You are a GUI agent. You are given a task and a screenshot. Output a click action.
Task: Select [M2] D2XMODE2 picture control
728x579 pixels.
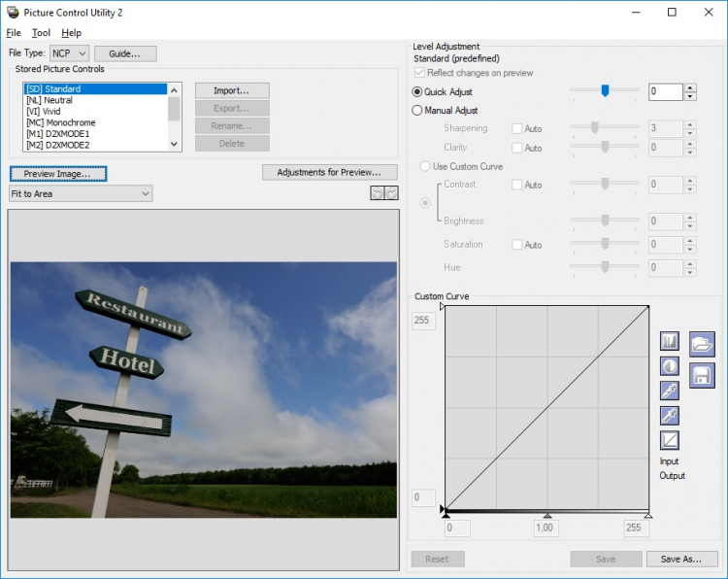tap(96, 145)
